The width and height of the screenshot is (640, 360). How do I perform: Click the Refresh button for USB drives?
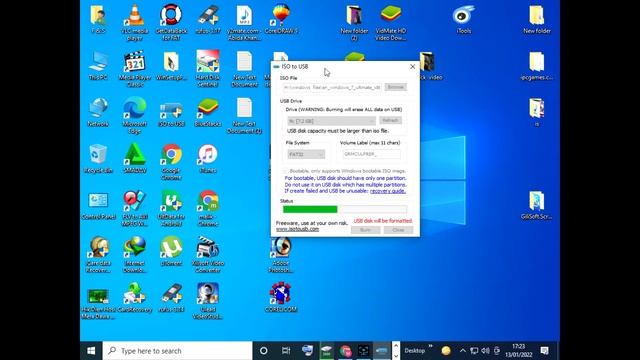point(390,120)
